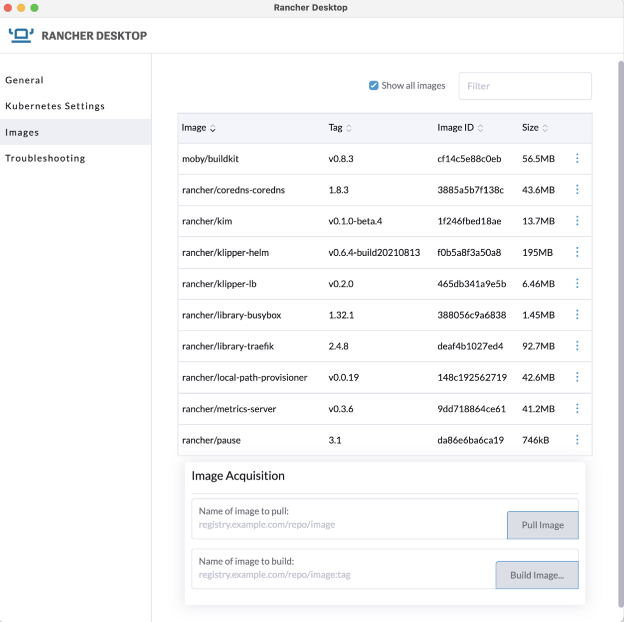Open actions menu for rancher/local-path-provisioner row
Screen dimensions: 624x622
(x=577, y=377)
